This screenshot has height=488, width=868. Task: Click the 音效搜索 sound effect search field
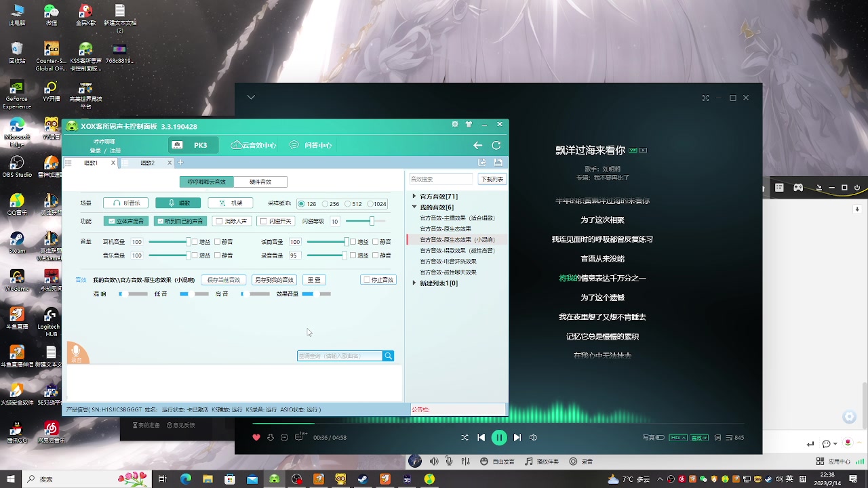point(441,178)
